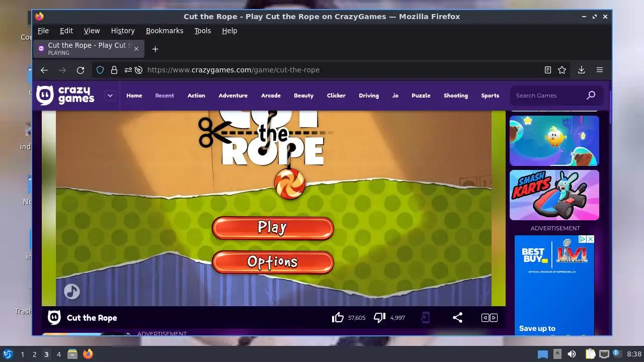Go back to the previous page
Screen dimensions: 644x362
coord(44,70)
